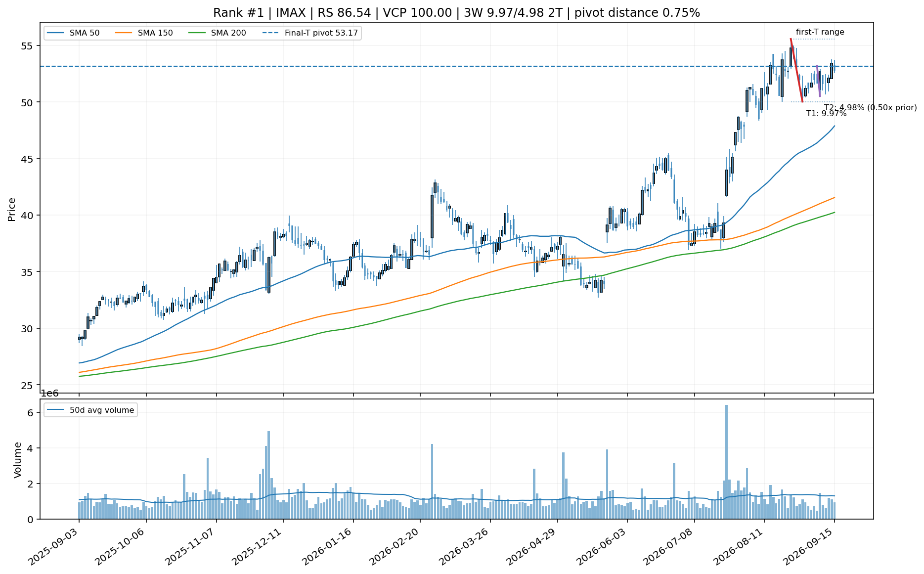This screenshot has width=924, height=574.
Task: Click the SMA 50 legend entry
Action: coord(74,33)
